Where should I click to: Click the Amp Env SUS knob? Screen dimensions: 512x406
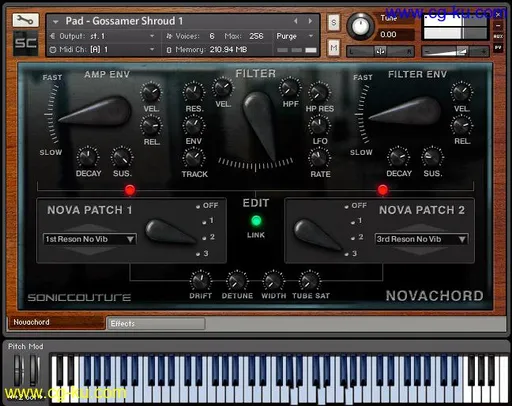[x=122, y=157]
